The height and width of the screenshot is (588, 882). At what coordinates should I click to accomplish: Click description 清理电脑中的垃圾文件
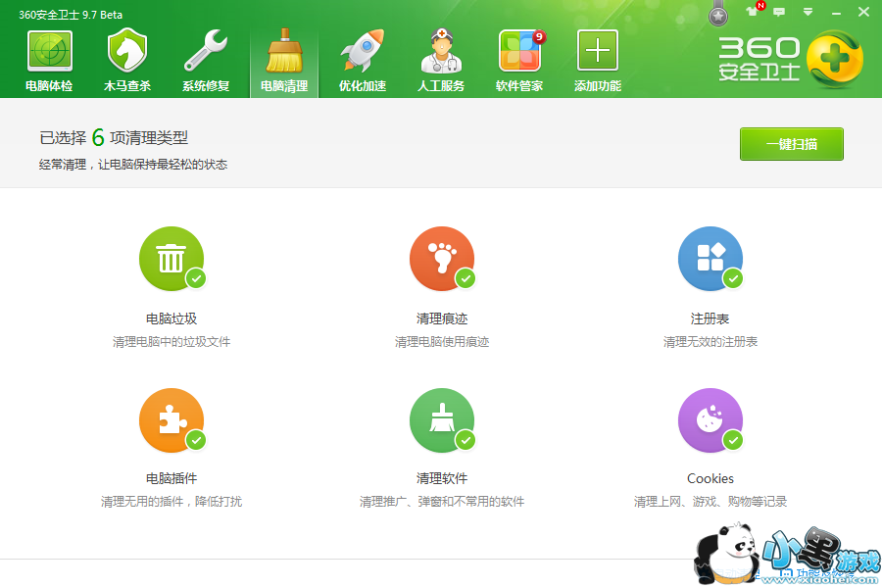(171, 342)
